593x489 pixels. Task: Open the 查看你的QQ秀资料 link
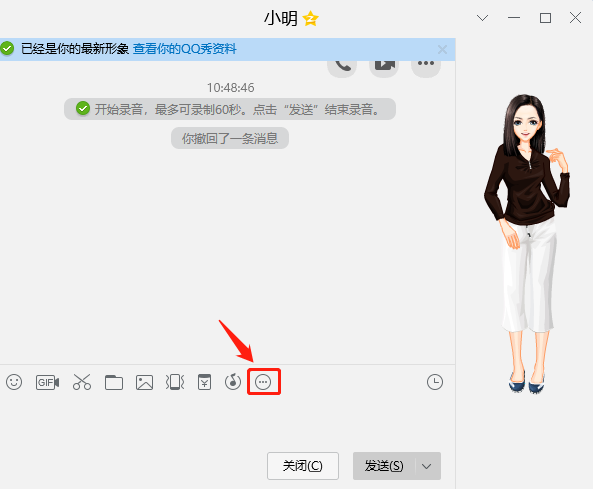185,49
